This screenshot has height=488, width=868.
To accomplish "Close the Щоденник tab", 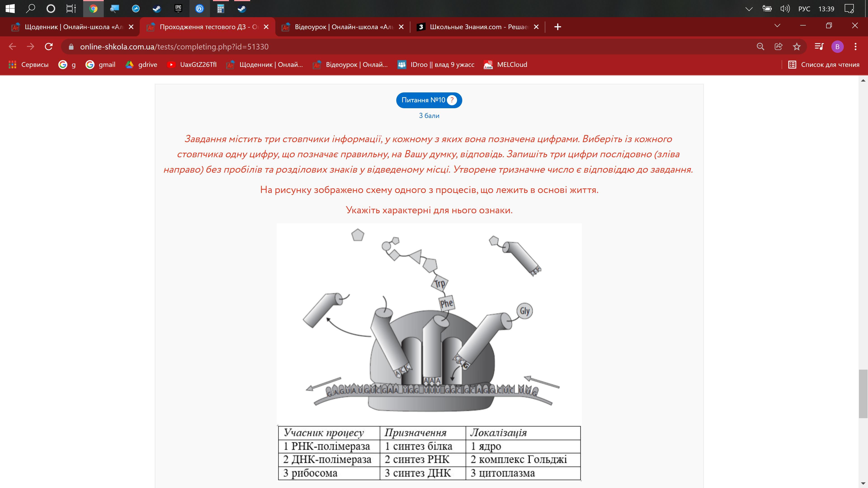I will coord(131,27).
